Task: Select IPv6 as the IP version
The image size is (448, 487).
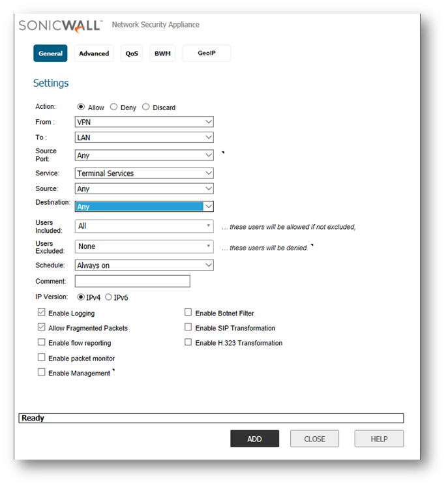Action: 109,297
